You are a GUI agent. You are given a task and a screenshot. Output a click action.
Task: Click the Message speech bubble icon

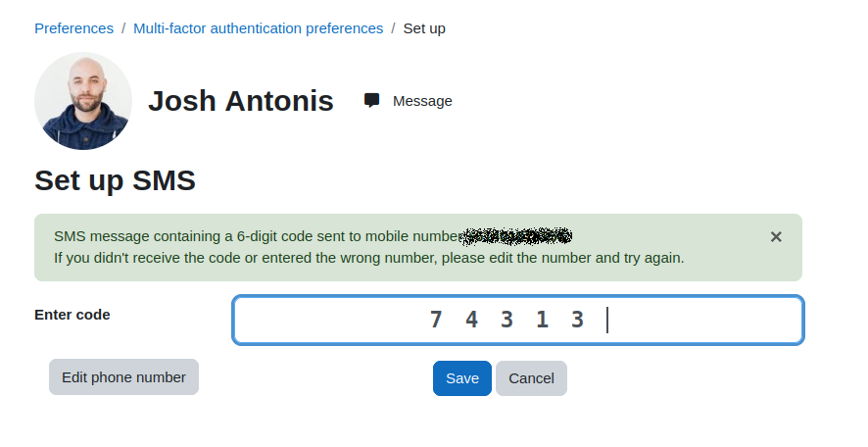(x=371, y=100)
